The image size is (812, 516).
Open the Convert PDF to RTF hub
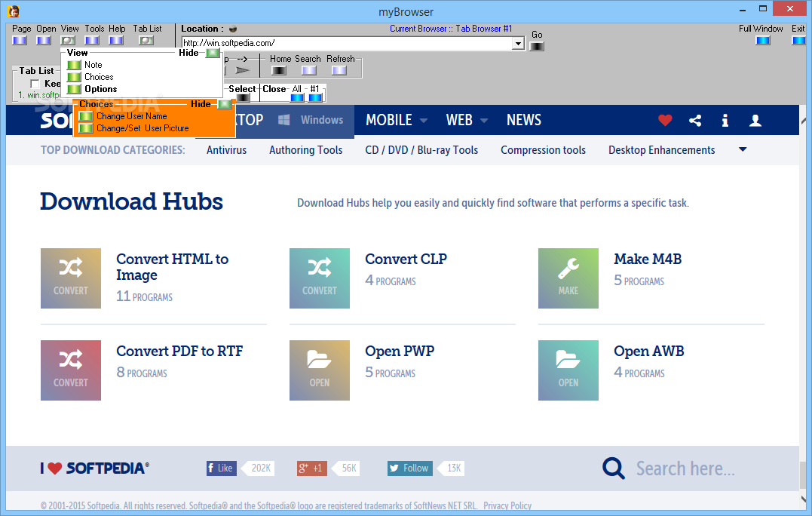tap(179, 352)
